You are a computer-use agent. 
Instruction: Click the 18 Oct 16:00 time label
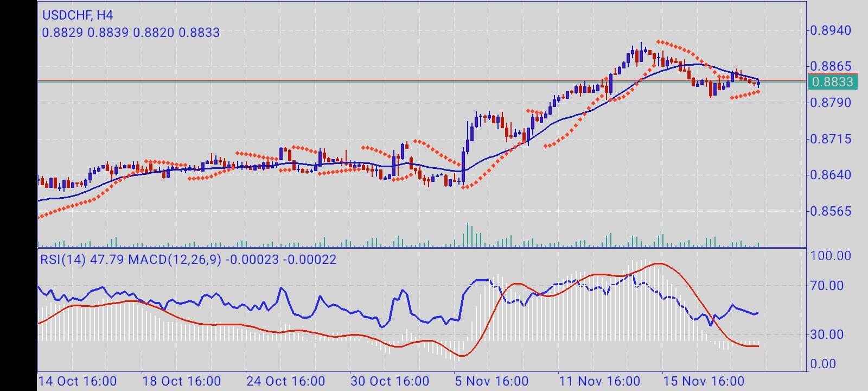click(x=181, y=381)
